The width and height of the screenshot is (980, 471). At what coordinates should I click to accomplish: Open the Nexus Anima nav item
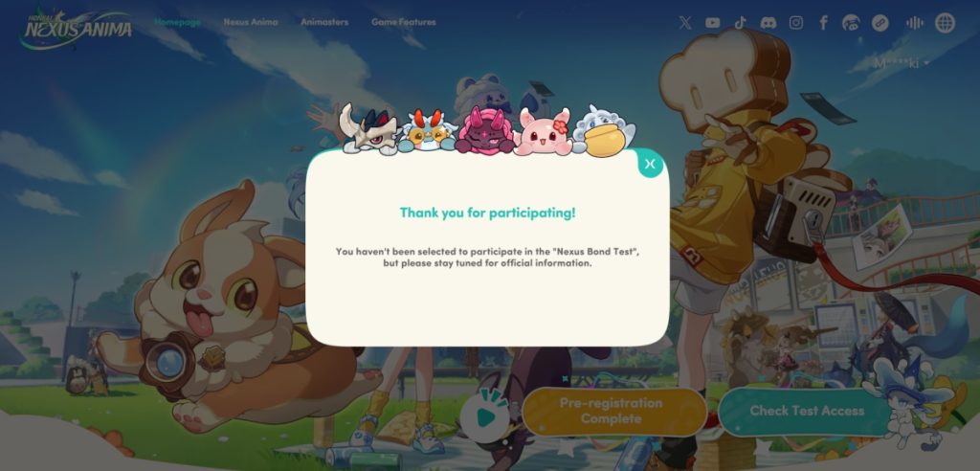(x=251, y=22)
